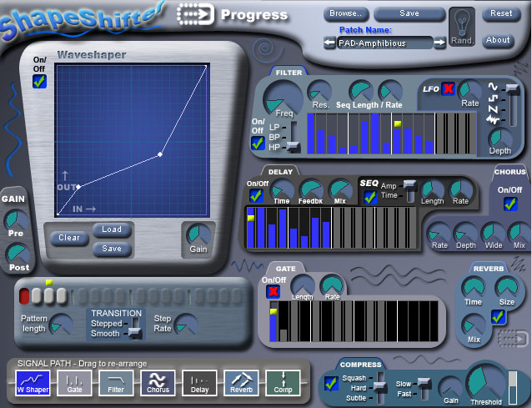
Task: Select the W Shaper signal path block
Action: (x=33, y=383)
